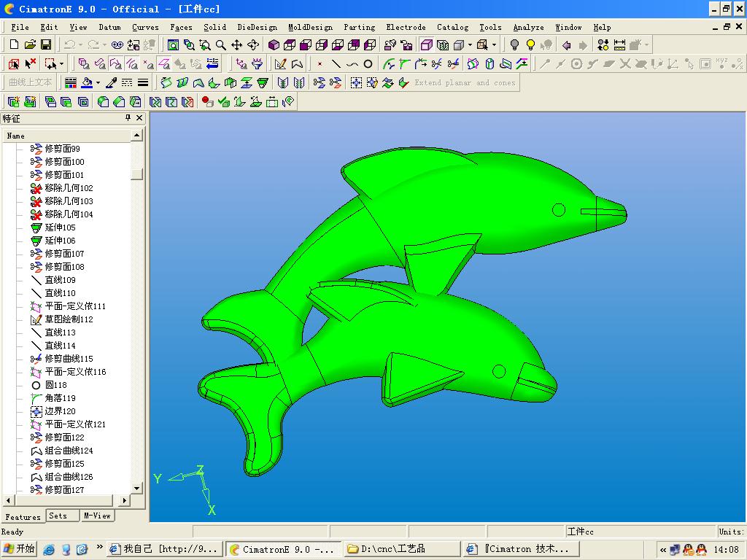This screenshot has width=747, height=560.
Task: Click the color palette layers icon
Action: (x=71, y=83)
